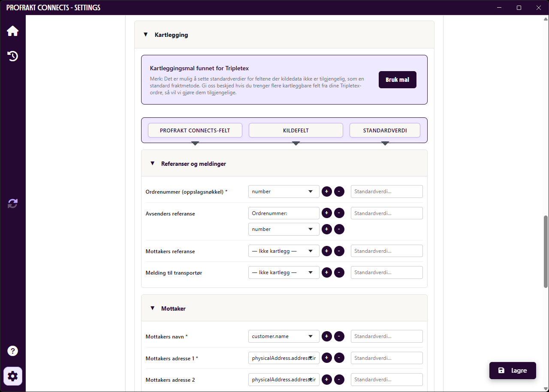549x392 pixels.
Task: Open the history icon in sidebar
Action: coord(12,56)
